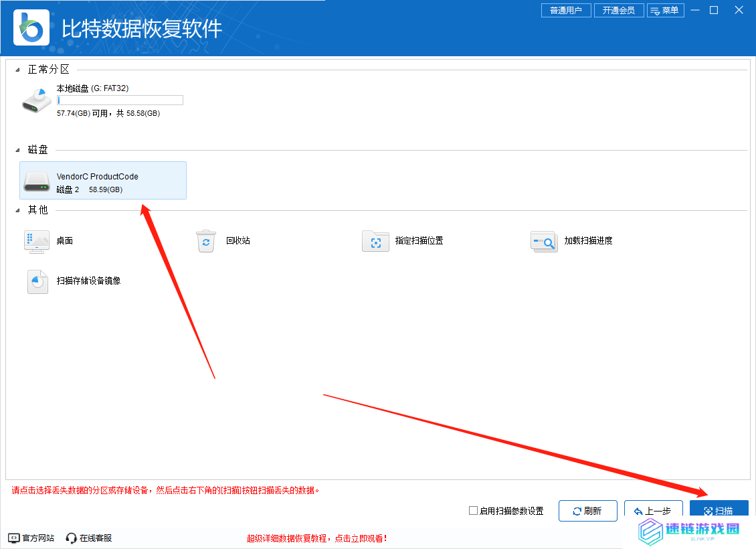Image resolution: width=756 pixels, height=549 pixels.
Task: Click the 开通会员 button
Action: [619, 10]
